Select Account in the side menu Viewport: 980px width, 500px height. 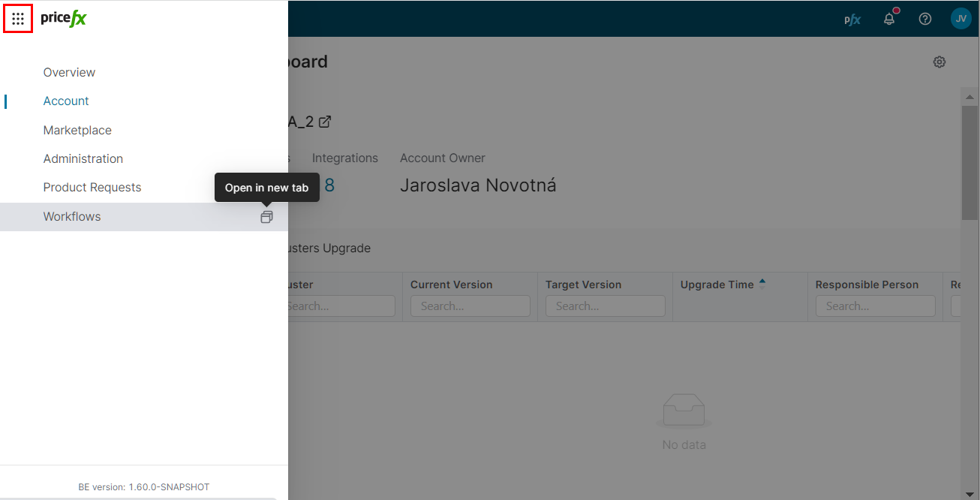pos(66,101)
